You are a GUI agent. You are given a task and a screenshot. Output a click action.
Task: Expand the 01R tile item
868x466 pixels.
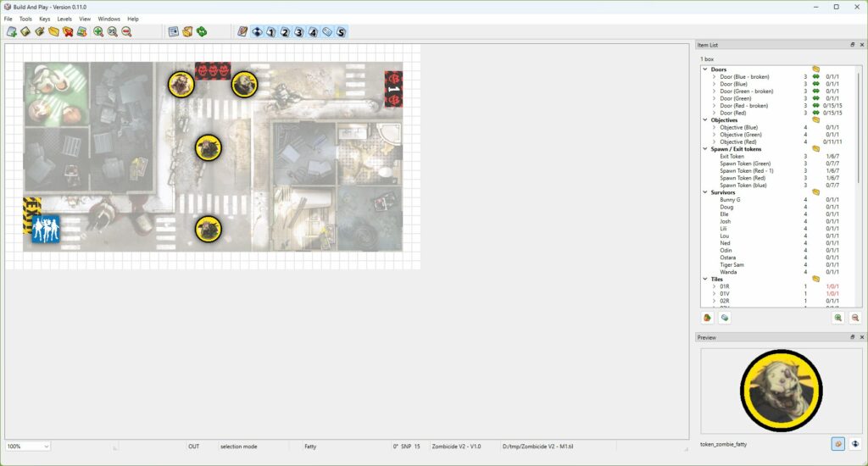pos(714,286)
